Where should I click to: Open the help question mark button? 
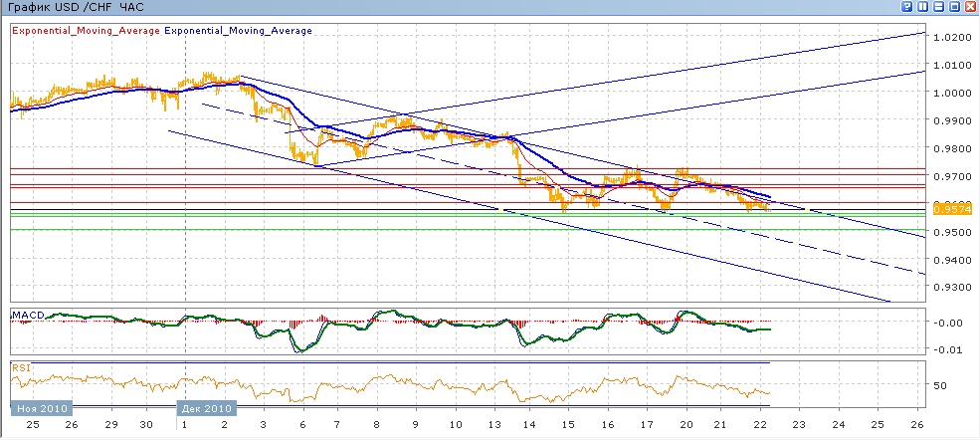(x=907, y=6)
